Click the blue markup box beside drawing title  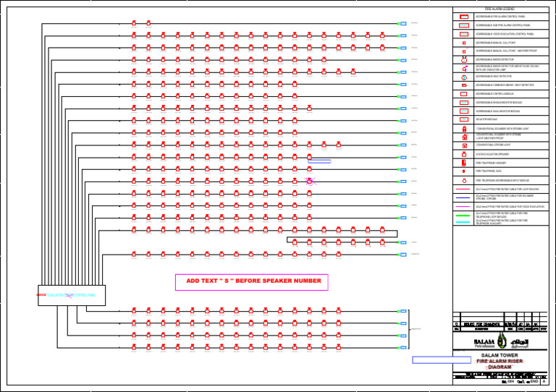click(442, 360)
